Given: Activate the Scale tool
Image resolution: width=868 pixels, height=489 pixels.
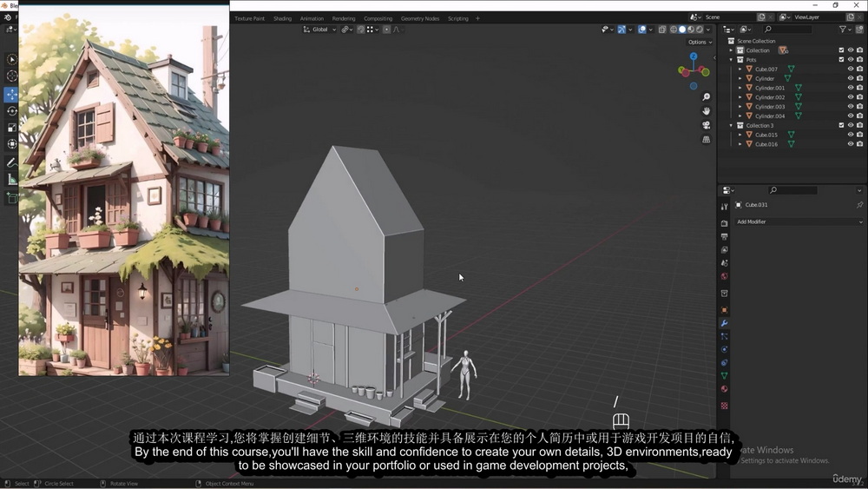Looking at the screenshot, I should click(11, 128).
